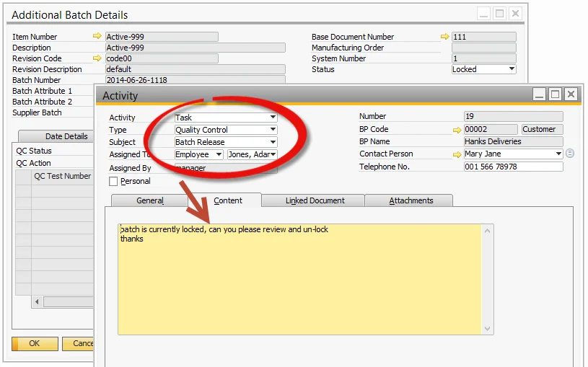
Task: Click the Revision Code field code00
Action: pyautogui.click(x=162, y=58)
